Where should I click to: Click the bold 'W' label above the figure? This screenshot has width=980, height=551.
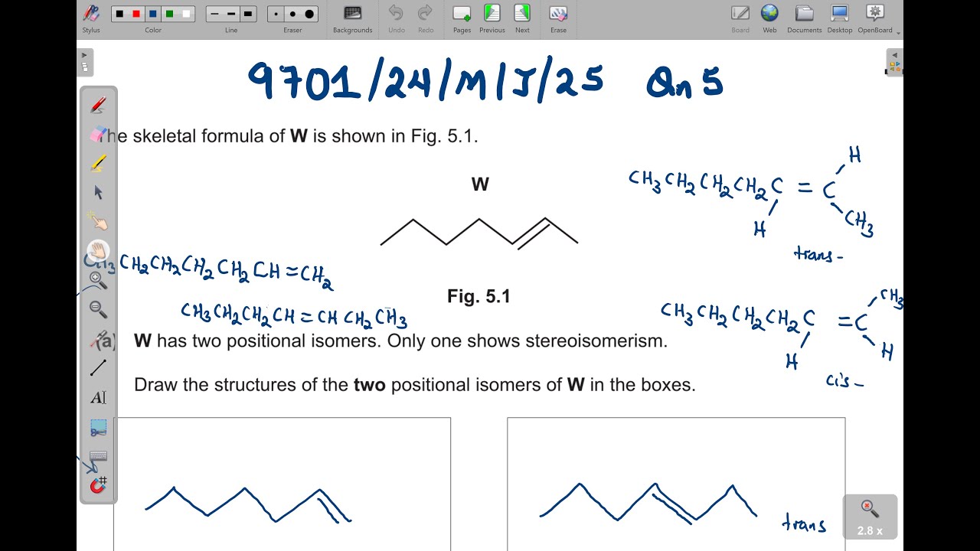coord(480,184)
